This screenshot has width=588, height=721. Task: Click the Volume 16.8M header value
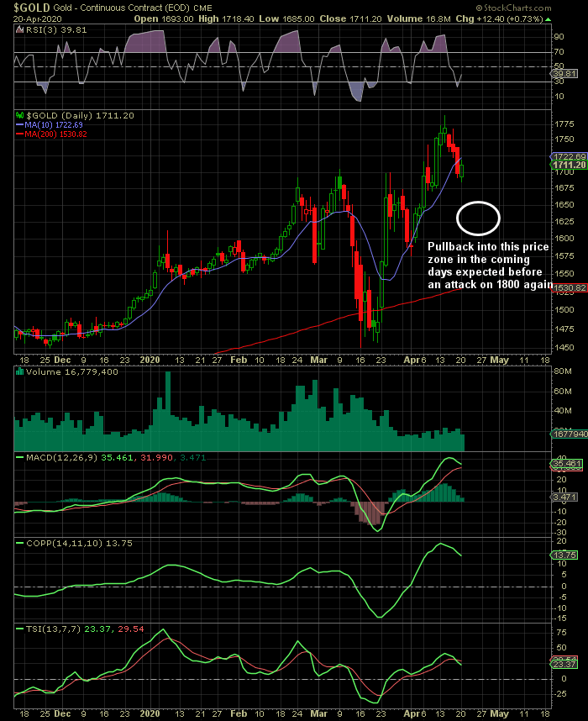[x=418, y=18]
